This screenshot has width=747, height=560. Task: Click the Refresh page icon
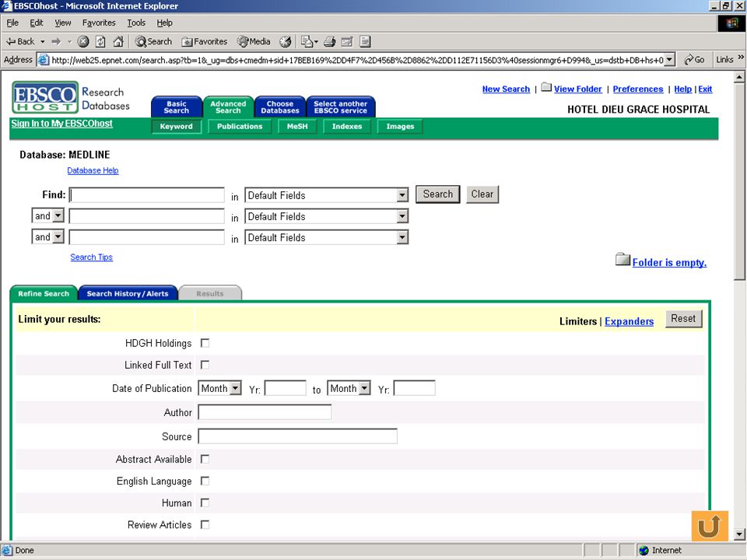(100, 42)
